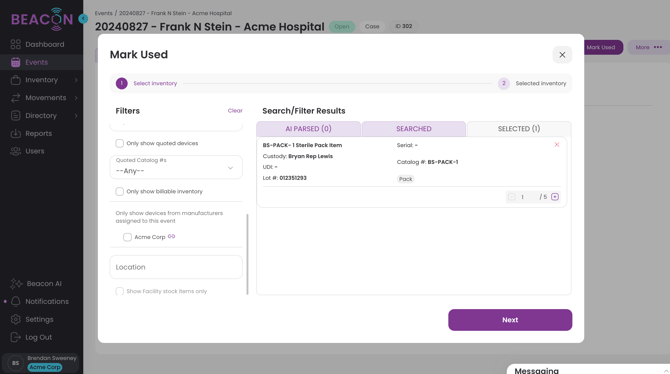Remove item with red X icon

tap(557, 144)
